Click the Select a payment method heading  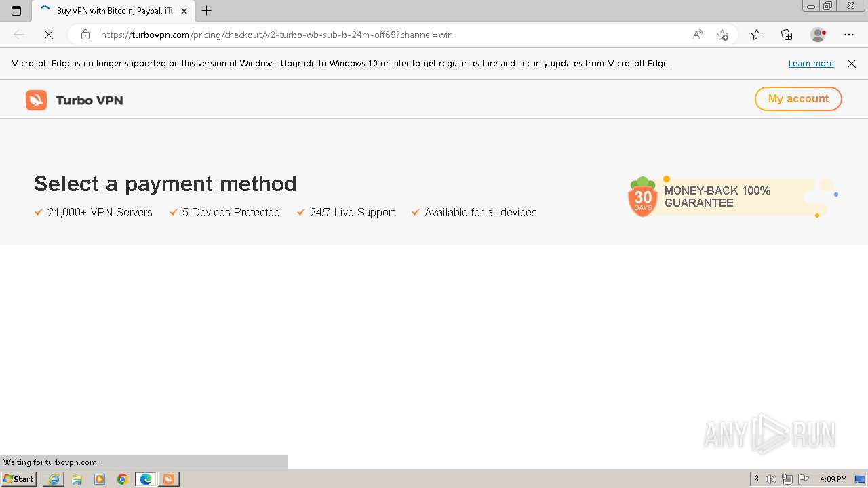(165, 184)
